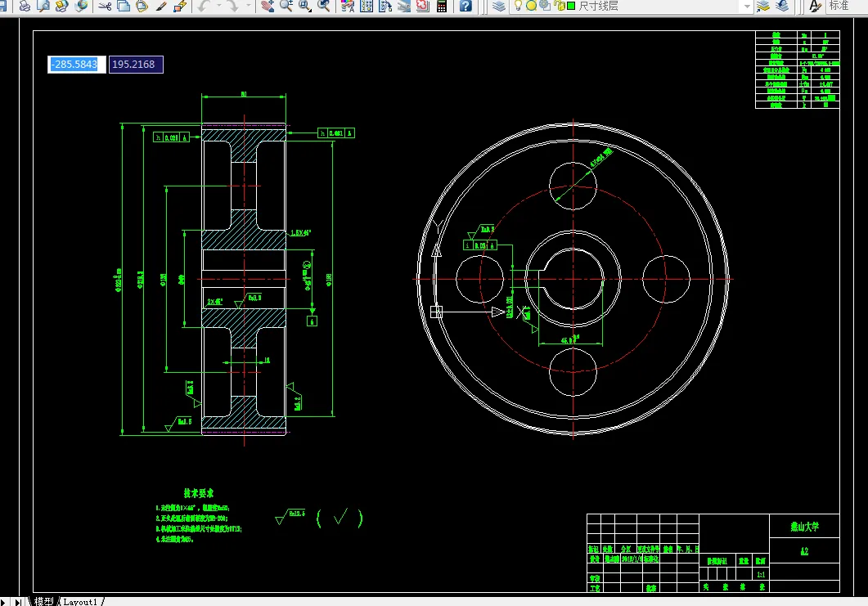Open the Text Style manager icon
This screenshot has width=868, height=606.
click(x=815, y=6)
